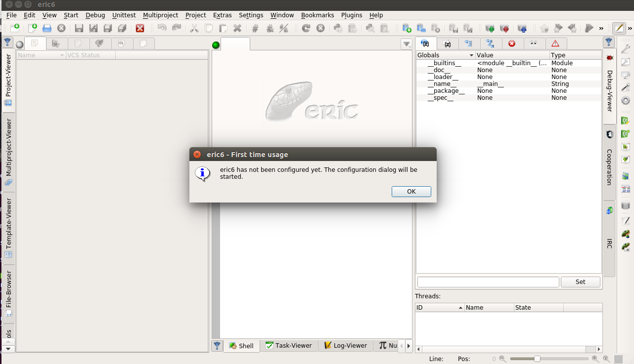Click the ID column header in Threads

(440, 307)
